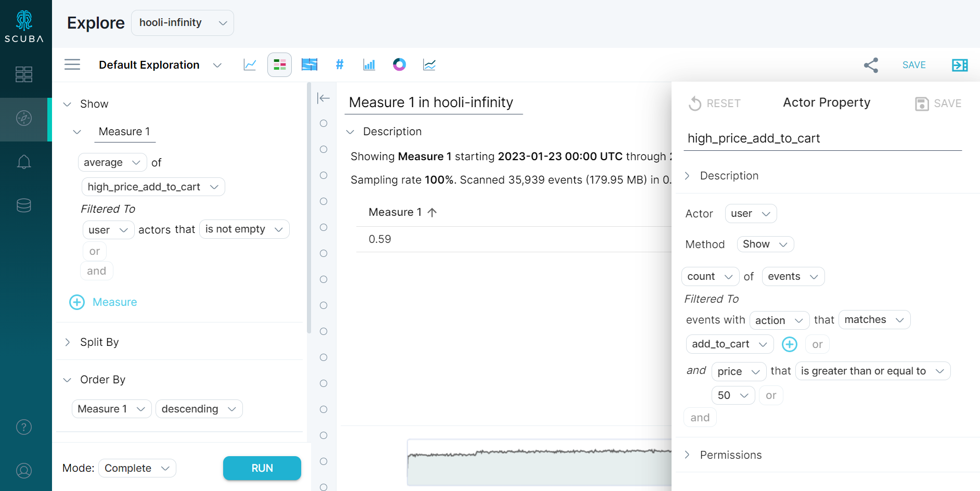Viewport: 980px width, 491px height.
Task: Click the share icon
Action: (x=871, y=65)
